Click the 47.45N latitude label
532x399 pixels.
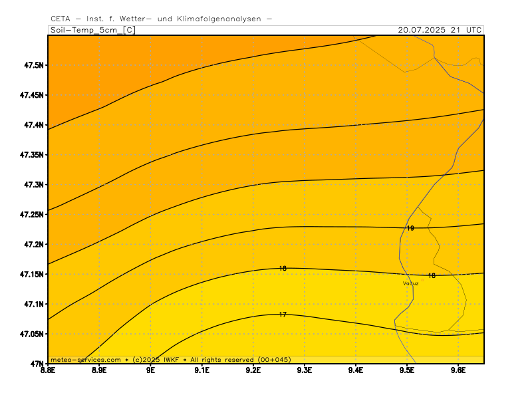tap(31, 95)
